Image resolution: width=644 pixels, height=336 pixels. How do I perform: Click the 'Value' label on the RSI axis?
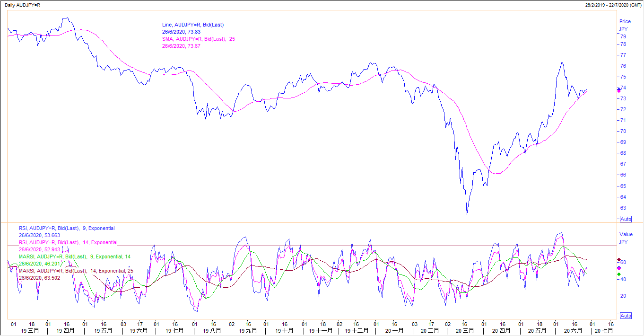pos(626,234)
